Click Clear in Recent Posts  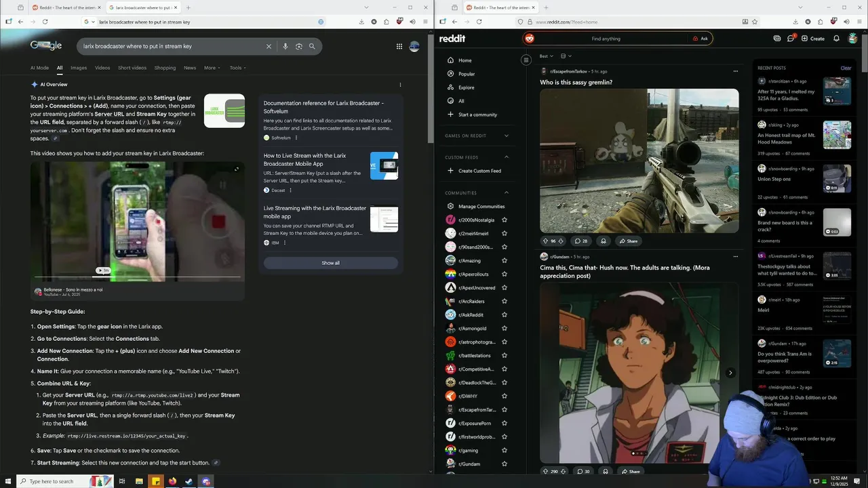point(846,68)
